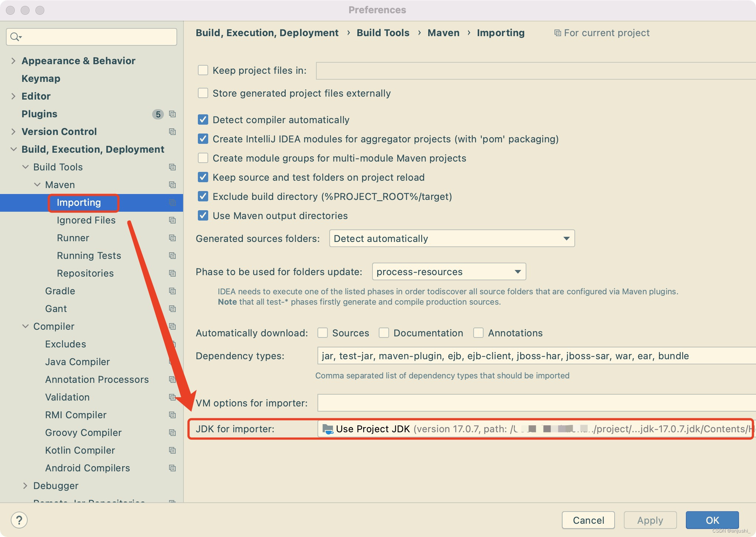The height and width of the screenshot is (537, 756).
Task: Select Plugins in settings tree
Action: click(39, 114)
